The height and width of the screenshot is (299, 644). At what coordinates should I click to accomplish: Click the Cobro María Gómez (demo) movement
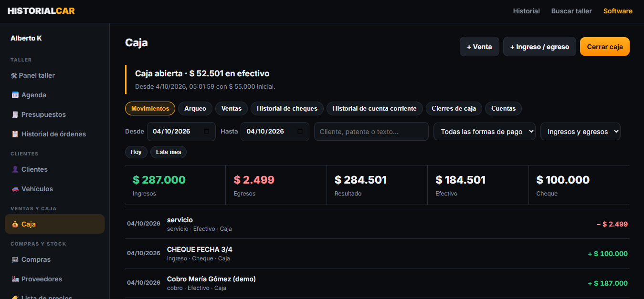pyautogui.click(x=211, y=279)
